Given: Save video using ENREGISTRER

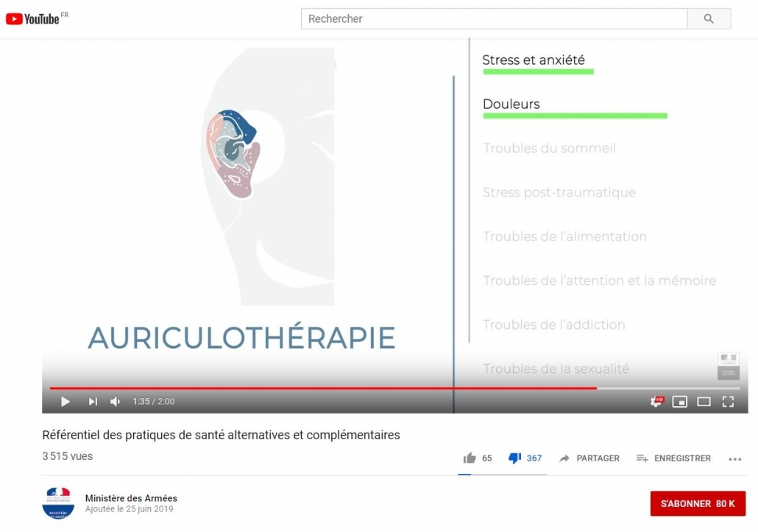Looking at the screenshot, I should [x=674, y=458].
